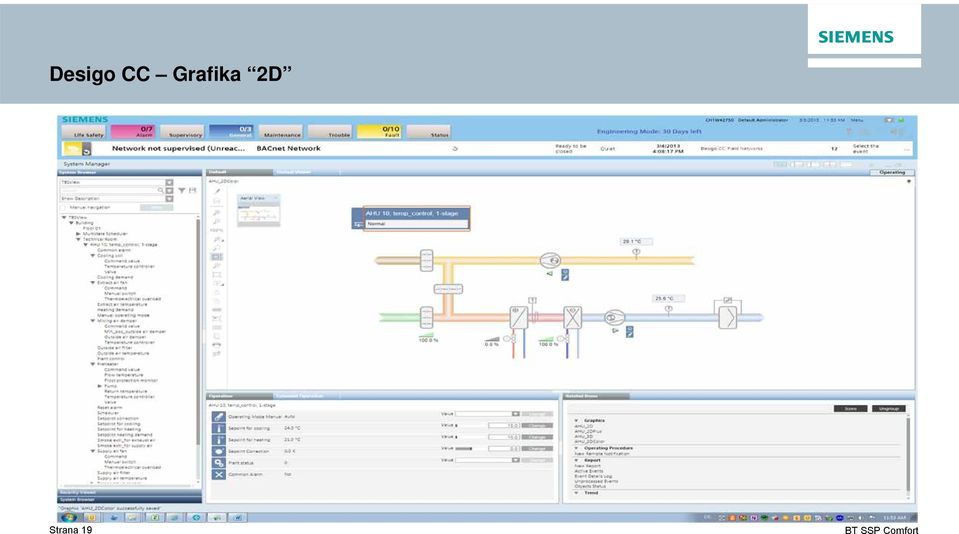
Task: Select the supply air fan symbol on the blue duct
Action: [614, 317]
